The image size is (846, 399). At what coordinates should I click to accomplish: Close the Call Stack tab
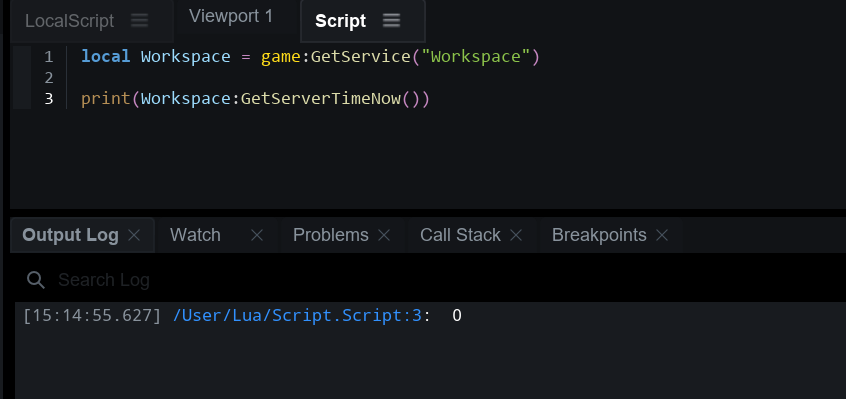516,235
